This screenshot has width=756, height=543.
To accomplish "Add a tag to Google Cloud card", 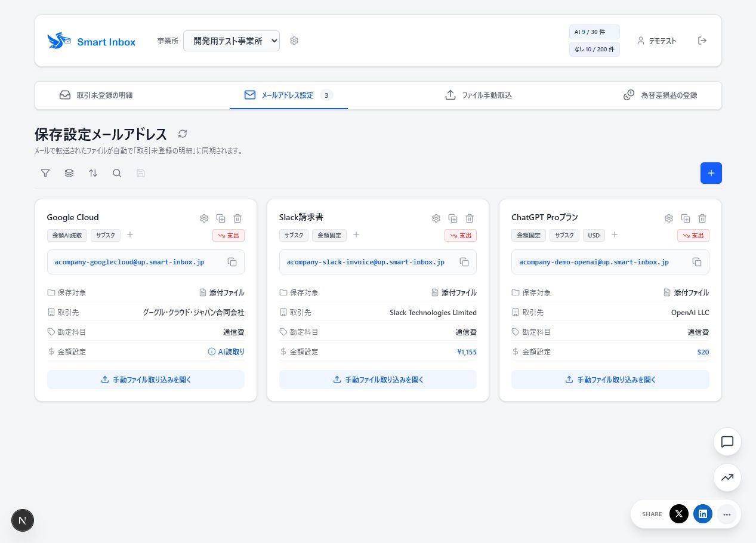I will 130,235.
